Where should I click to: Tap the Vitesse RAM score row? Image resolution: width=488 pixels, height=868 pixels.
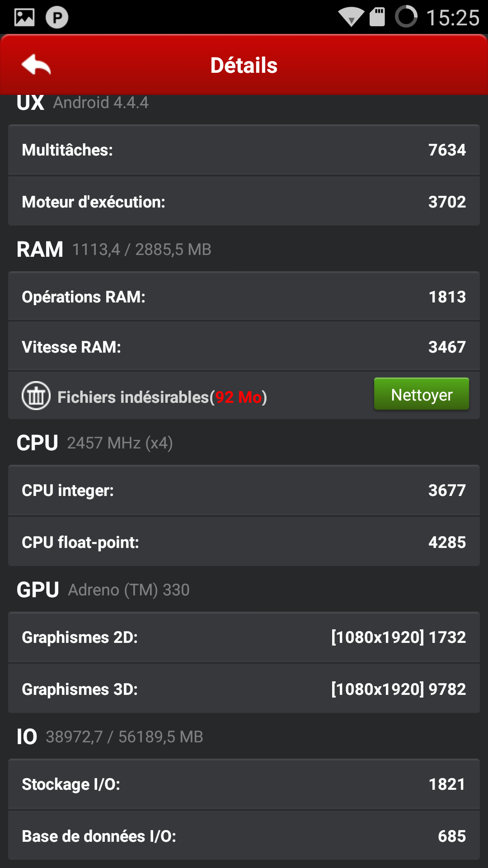tap(244, 347)
